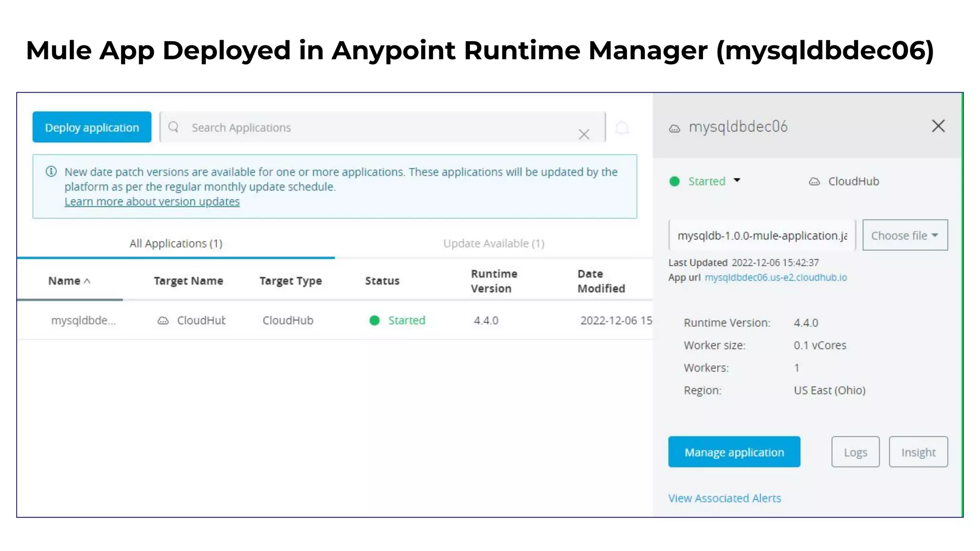Click the cloud icon beside mysqldbdec06 title
The height and width of the screenshot is (551, 980).
tap(674, 128)
